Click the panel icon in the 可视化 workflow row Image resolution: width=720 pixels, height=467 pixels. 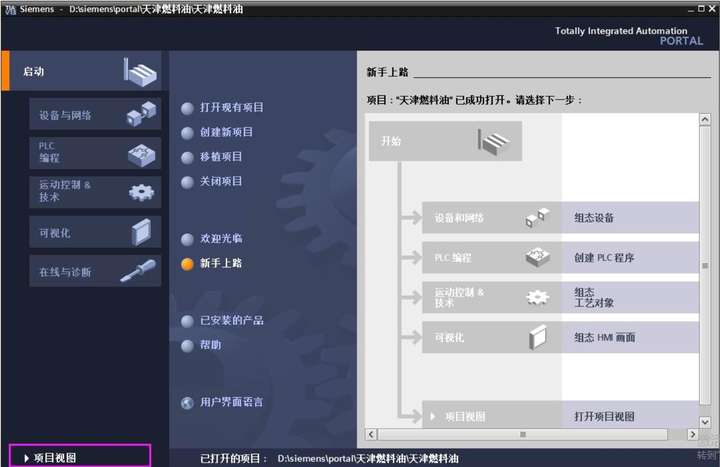coord(537,338)
